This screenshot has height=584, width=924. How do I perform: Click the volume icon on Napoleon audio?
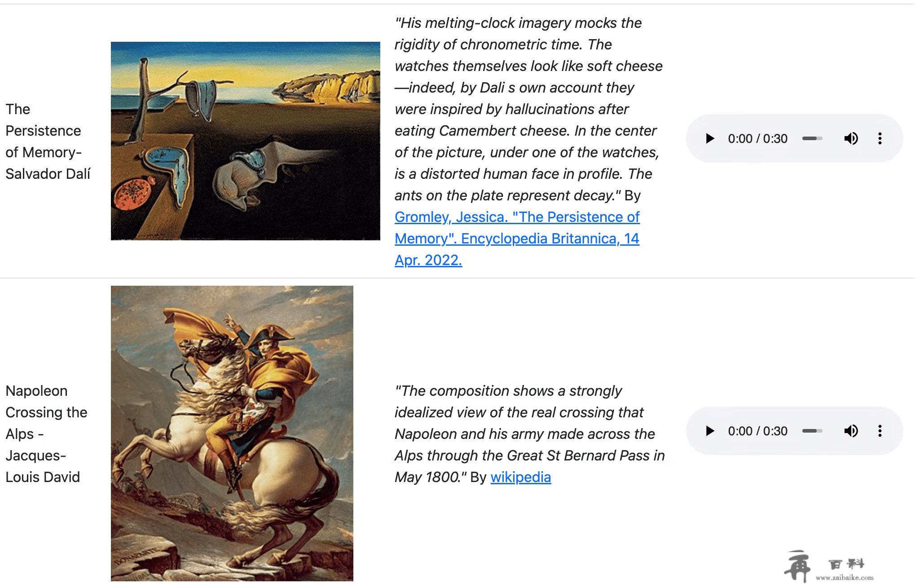851,431
